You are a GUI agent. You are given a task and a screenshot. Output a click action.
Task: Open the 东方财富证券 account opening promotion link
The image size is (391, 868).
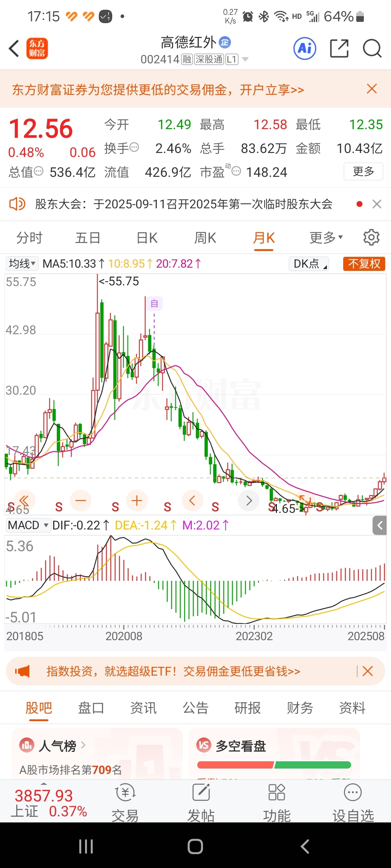click(x=158, y=89)
